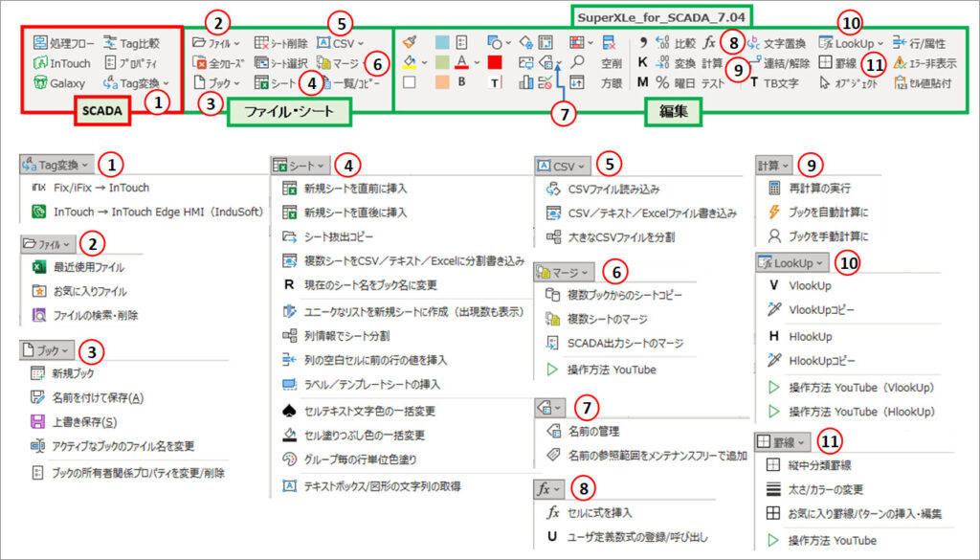The height and width of the screenshot is (560, 980).
Task: Choose 新規ブック menu item
Action: pos(62,373)
